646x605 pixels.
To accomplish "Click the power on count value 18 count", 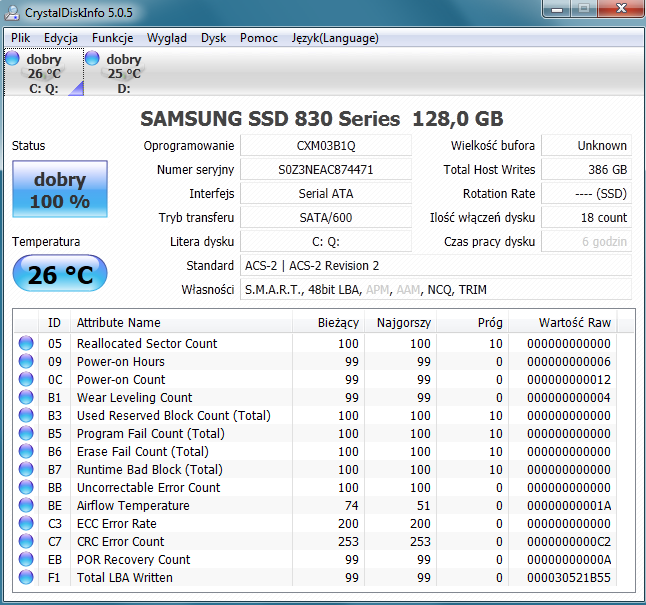I will pos(586,217).
